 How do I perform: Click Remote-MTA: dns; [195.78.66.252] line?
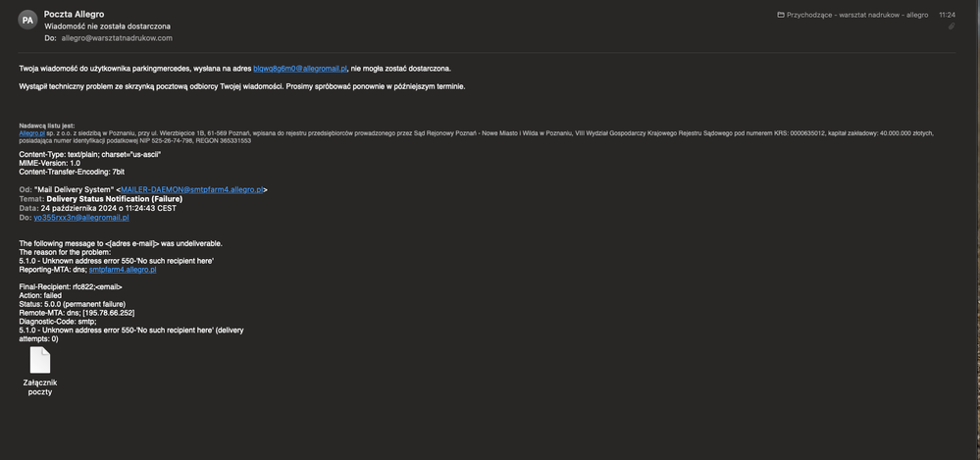click(77, 313)
